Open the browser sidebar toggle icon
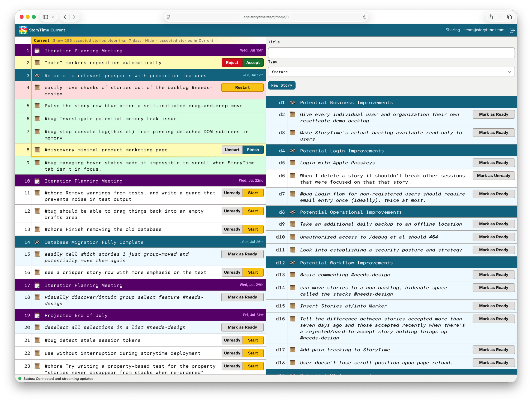 pos(45,17)
